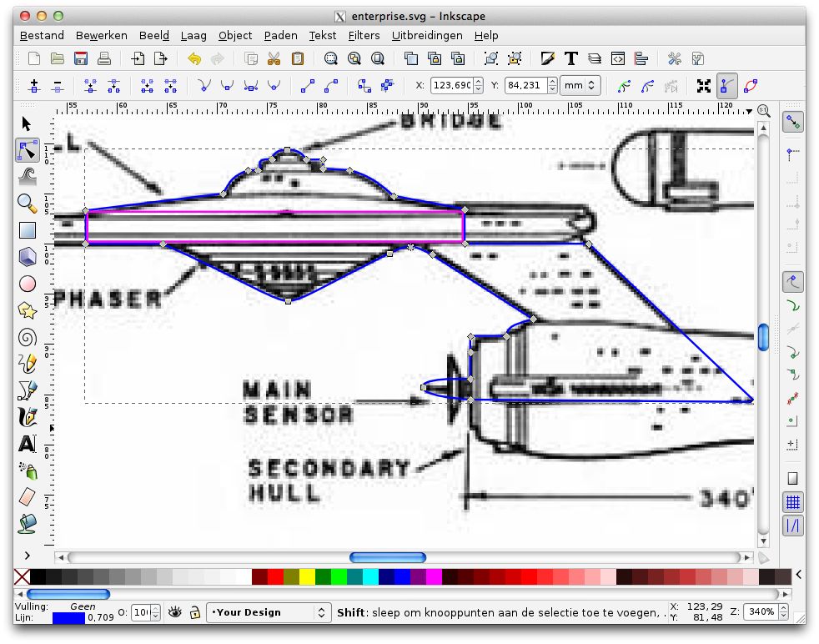This screenshot has height=644, width=819.
Task: Select the Eraser tool
Action: (28, 496)
